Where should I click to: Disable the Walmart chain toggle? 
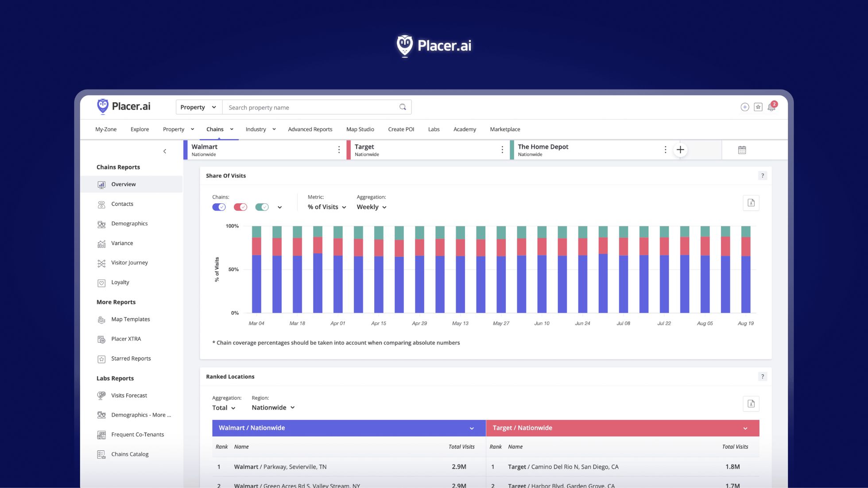click(x=219, y=207)
